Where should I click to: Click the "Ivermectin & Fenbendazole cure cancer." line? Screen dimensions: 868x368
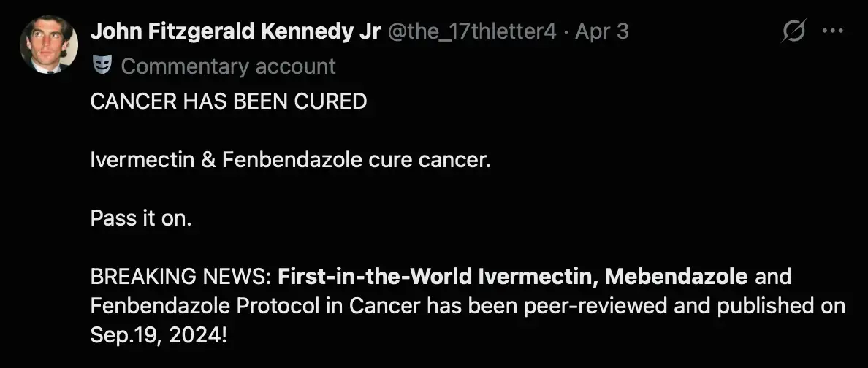point(291,160)
